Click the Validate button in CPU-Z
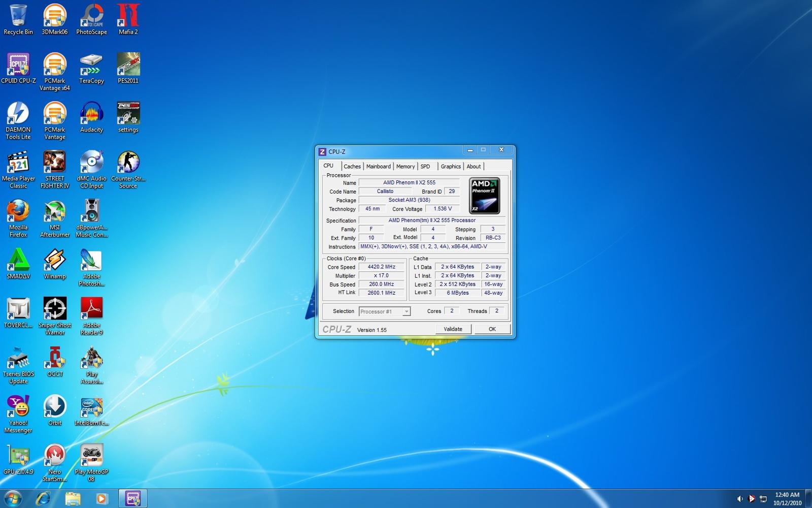Viewport: 812px width, 508px height. click(x=453, y=329)
